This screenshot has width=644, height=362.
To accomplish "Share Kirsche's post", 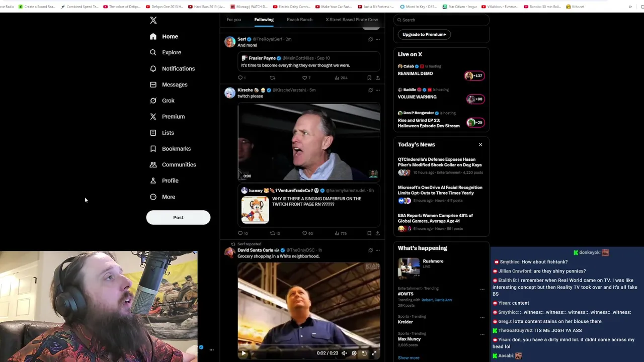I will [378, 233].
